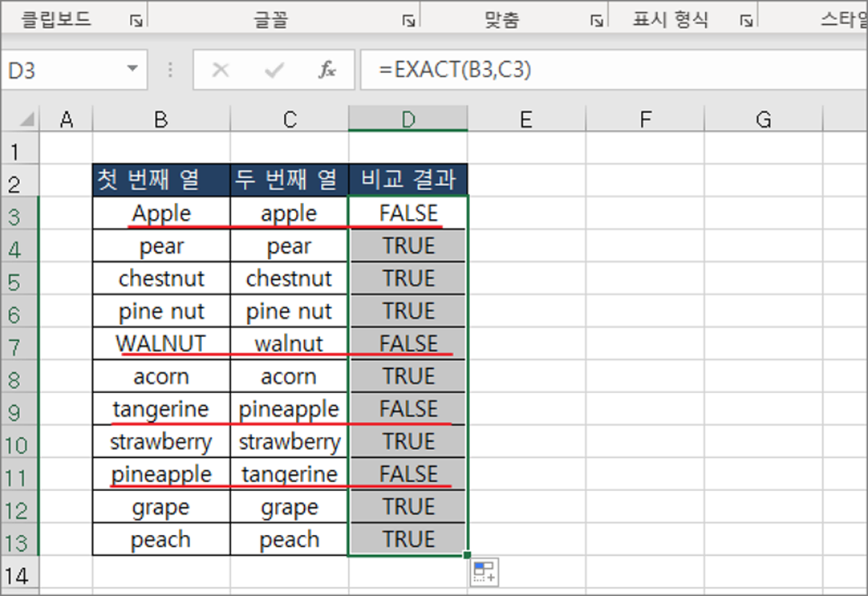The height and width of the screenshot is (596, 868).
Task: Select 'tangerine' cell in column B
Action: click(x=161, y=409)
